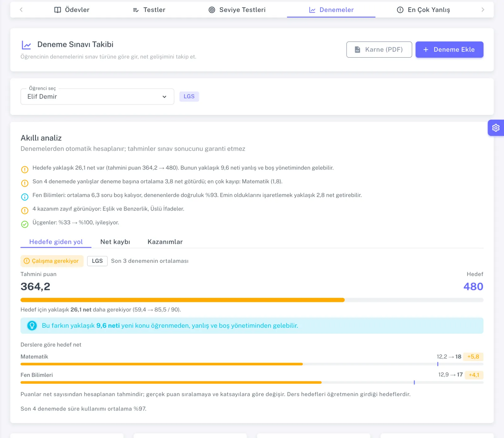Viewport: 504px width, 438px height.
Task: Click the outlined LGS chip near Son 3 denemenin
Action: [97, 261]
